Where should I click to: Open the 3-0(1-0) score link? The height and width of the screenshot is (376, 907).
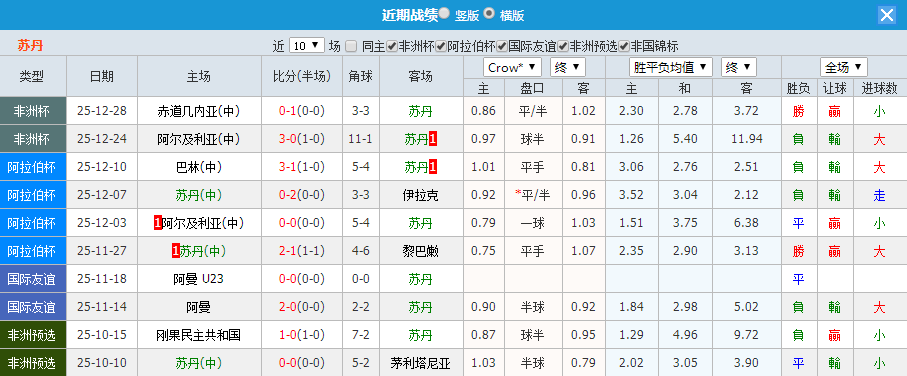pyautogui.click(x=302, y=139)
